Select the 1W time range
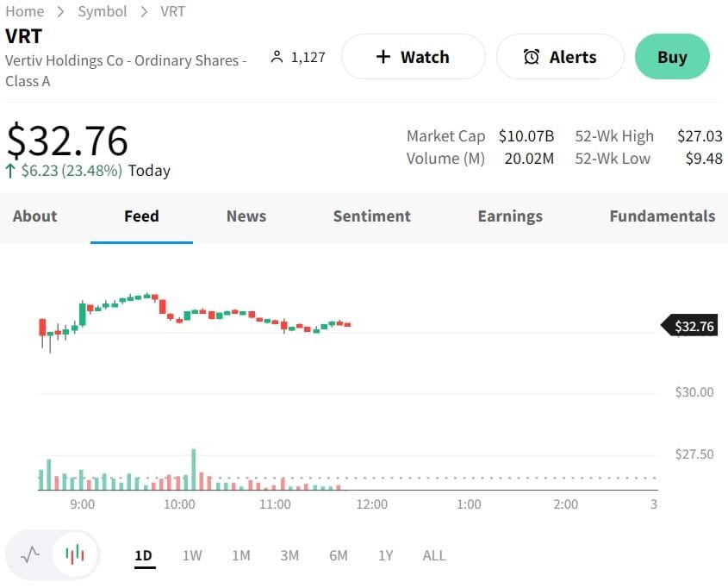 [x=192, y=555]
